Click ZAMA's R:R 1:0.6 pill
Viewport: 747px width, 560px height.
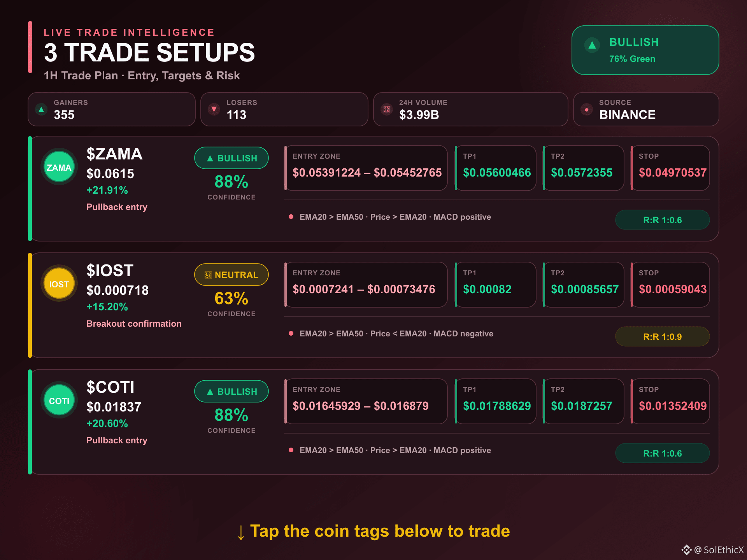[662, 220]
